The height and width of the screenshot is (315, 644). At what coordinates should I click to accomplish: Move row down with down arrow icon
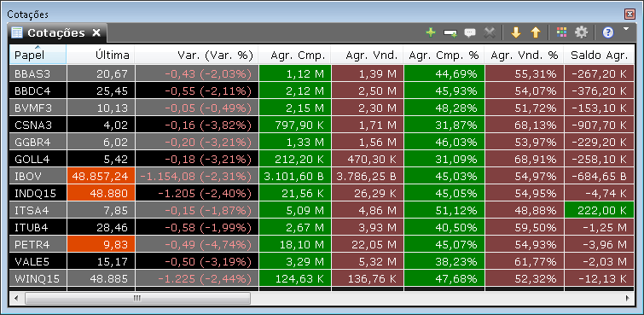tap(516, 32)
